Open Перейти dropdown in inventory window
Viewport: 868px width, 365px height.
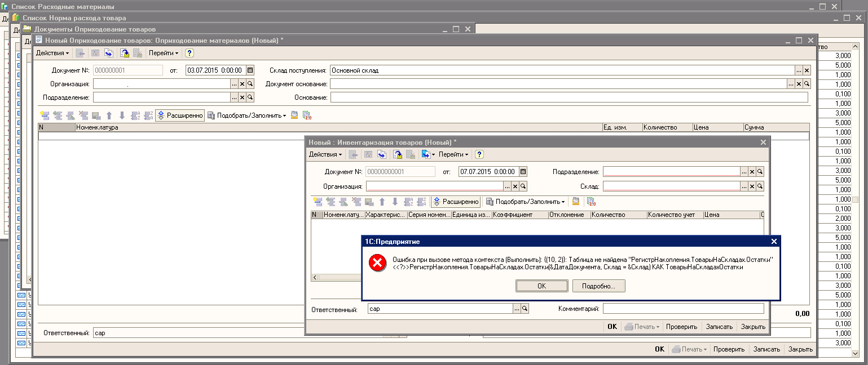point(453,154)
